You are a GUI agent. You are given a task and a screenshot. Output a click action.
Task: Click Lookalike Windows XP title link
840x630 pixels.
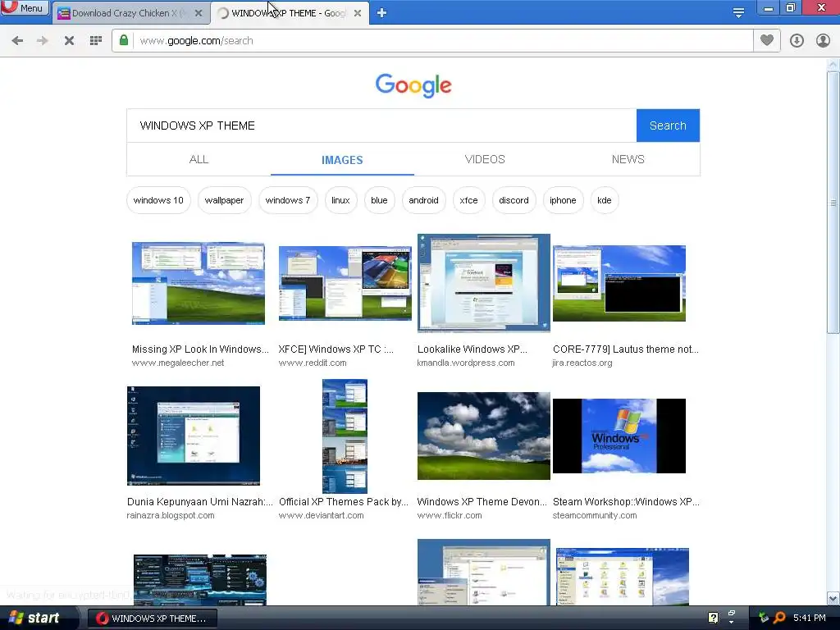click(x=472, y=349)
